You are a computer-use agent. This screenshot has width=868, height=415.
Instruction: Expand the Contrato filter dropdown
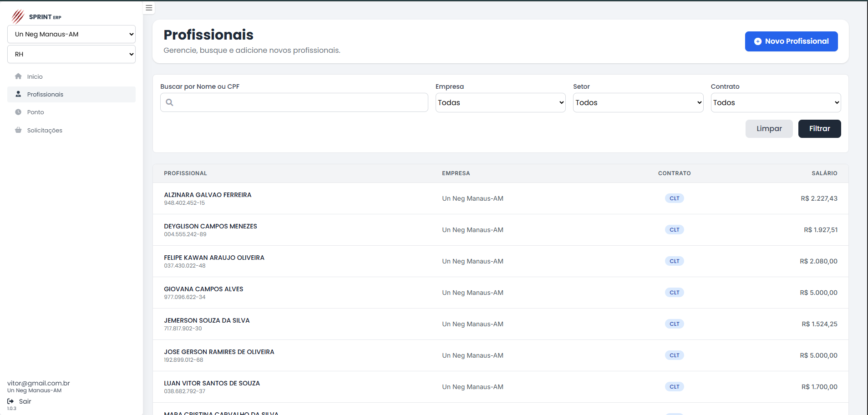coord(776,103)
